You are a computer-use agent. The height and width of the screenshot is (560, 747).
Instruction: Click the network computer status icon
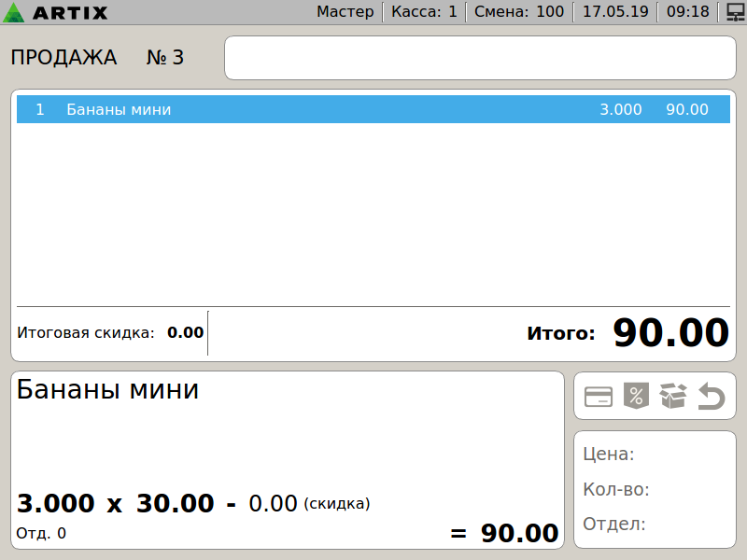coord(736,12)
